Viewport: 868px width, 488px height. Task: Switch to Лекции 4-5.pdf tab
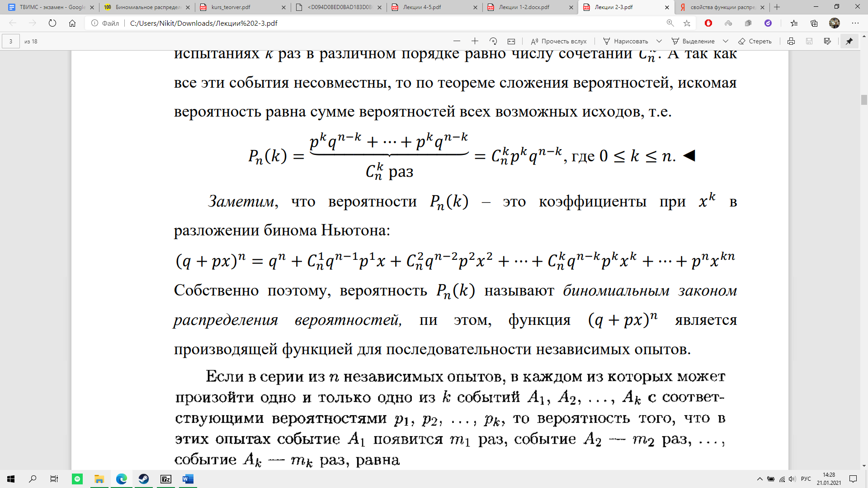pos(434,7)
